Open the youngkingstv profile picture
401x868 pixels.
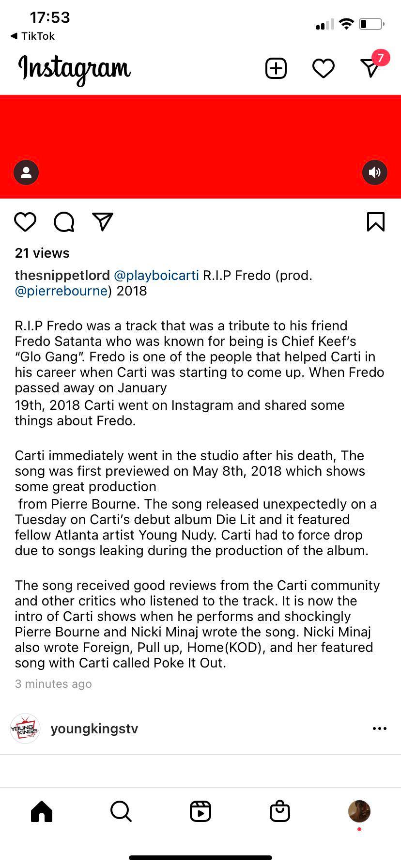coord(25,728)
